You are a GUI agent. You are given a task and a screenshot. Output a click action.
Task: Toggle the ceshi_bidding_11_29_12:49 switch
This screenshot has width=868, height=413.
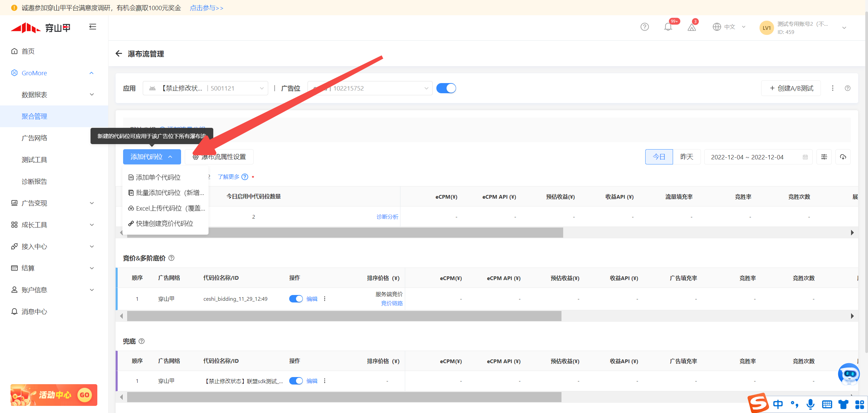click(x=296, y=299)
